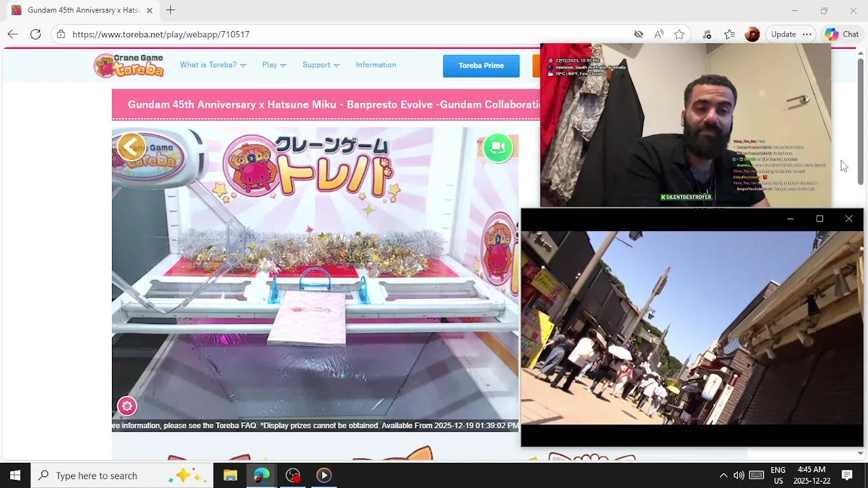Switch ENG US input language
The height and width of the screenshot is (488, 868).
(x=778, y=475)
